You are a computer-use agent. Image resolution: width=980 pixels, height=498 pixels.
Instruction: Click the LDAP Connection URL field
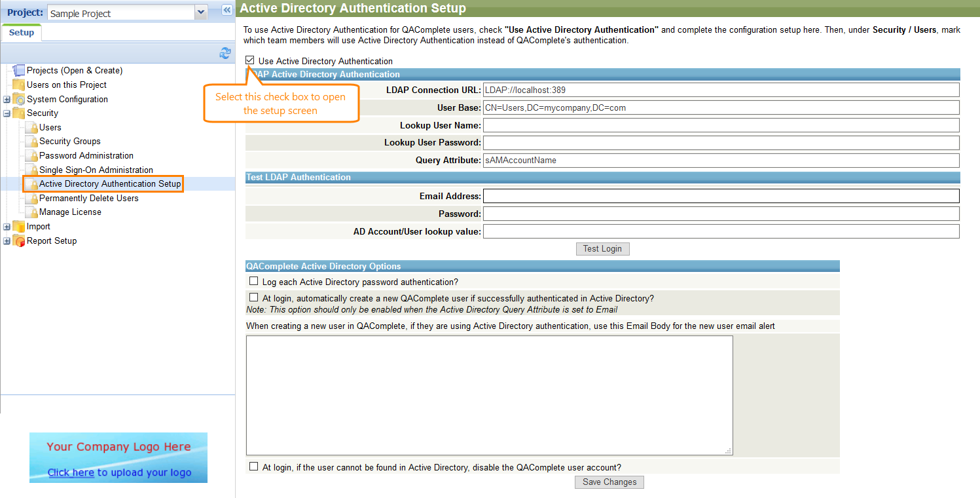(721, 90)
